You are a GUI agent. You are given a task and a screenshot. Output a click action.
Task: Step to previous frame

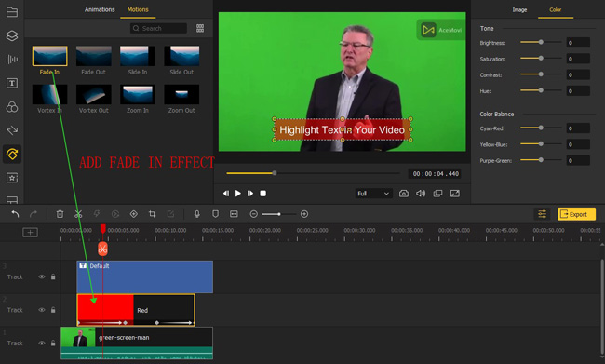(226, 194)
